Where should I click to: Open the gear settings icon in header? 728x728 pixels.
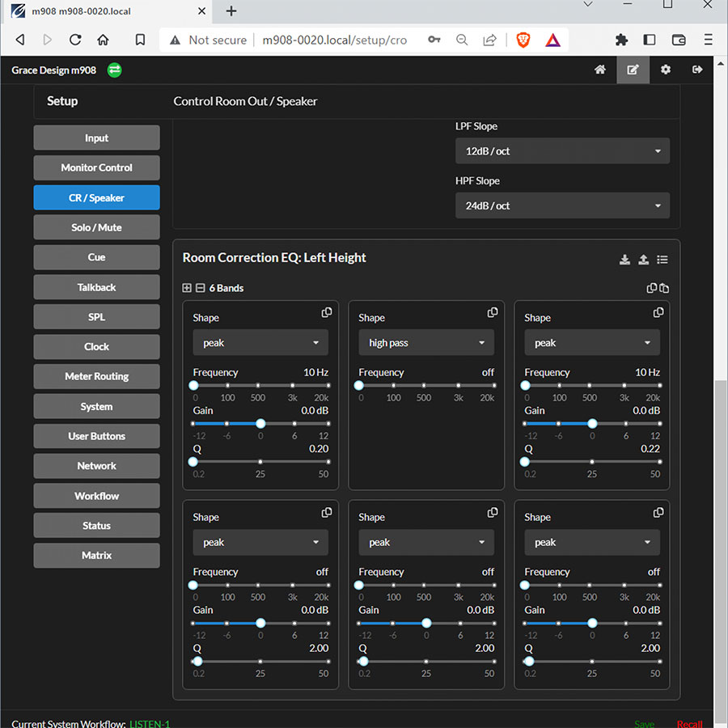[x=666, y=70]
